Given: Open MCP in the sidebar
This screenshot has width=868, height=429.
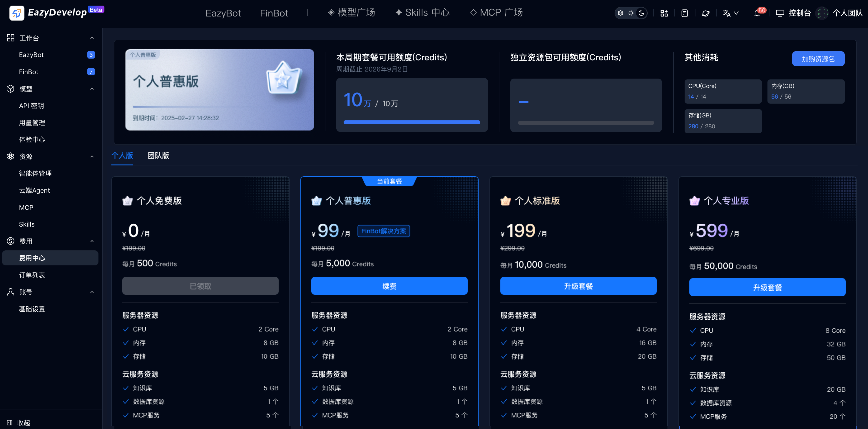Looking at the screenshot, I should point(50,207).
